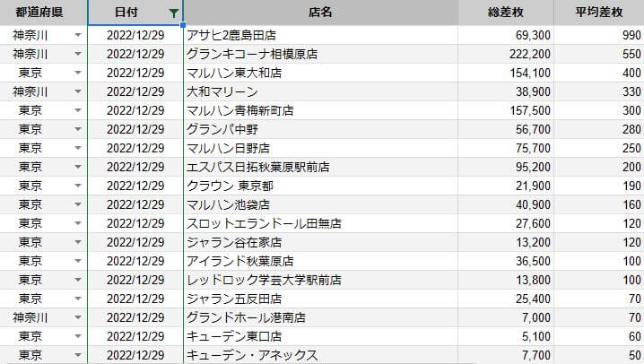Viewport: 644px width, 364px height.
Task: Open prefecture dropdown for アサヒ2鹿島田店 row
Action: (x=78, y=35)
